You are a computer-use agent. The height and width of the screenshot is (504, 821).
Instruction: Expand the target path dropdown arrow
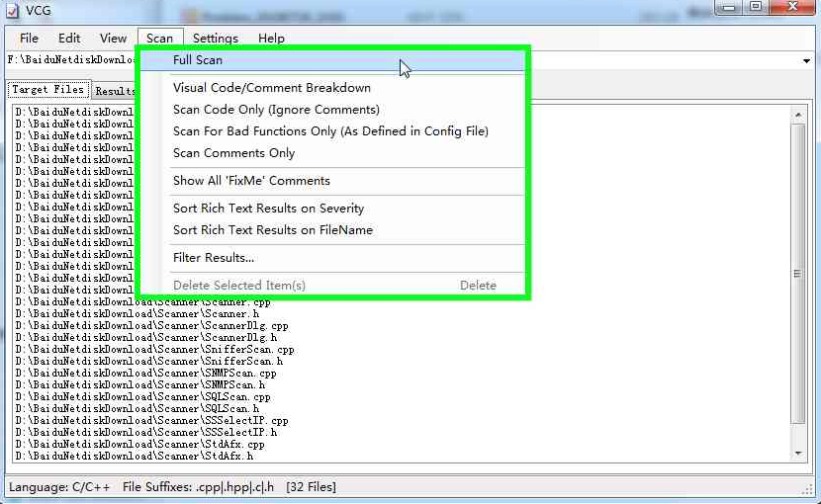coord(806,61)
